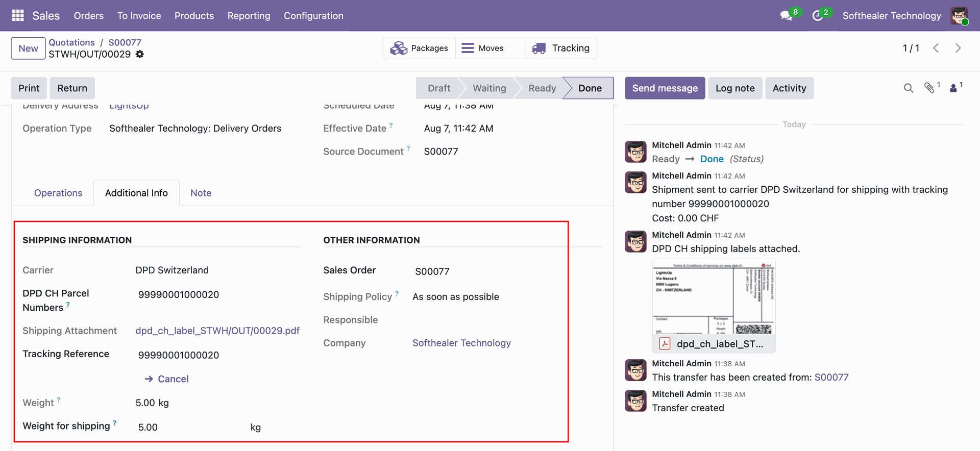The image size is (980, 451).
Task: Open the apps grid menu icon
Action: tap(18, 16)
